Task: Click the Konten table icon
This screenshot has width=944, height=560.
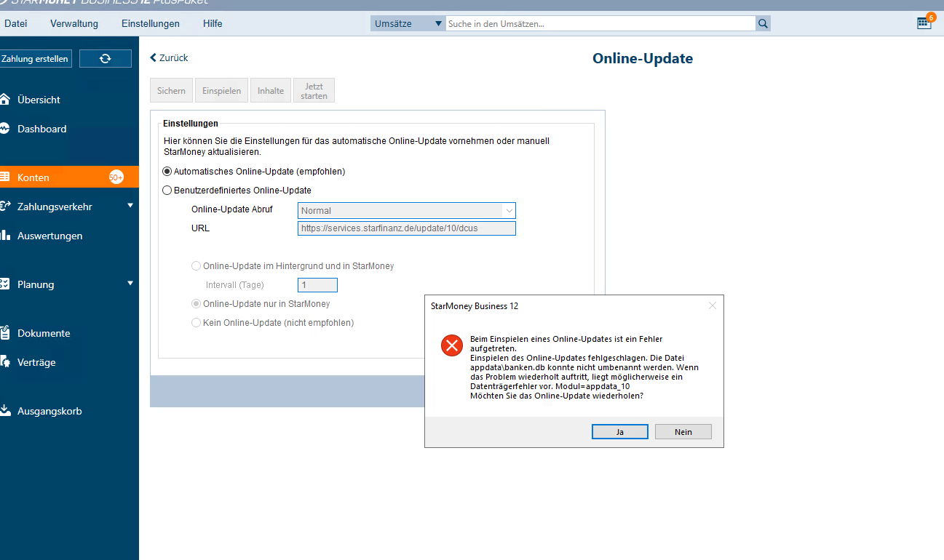Action: 4,177
